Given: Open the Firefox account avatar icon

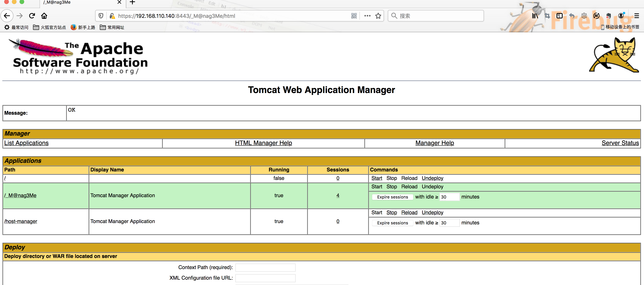Looking at the screenshot, I should pyautogui.click(x=621, y=16).
